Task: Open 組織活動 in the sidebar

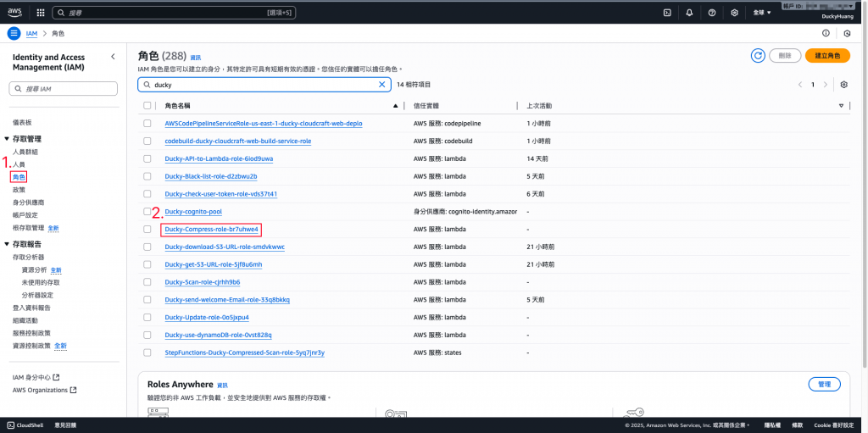Action: (25, 320)
